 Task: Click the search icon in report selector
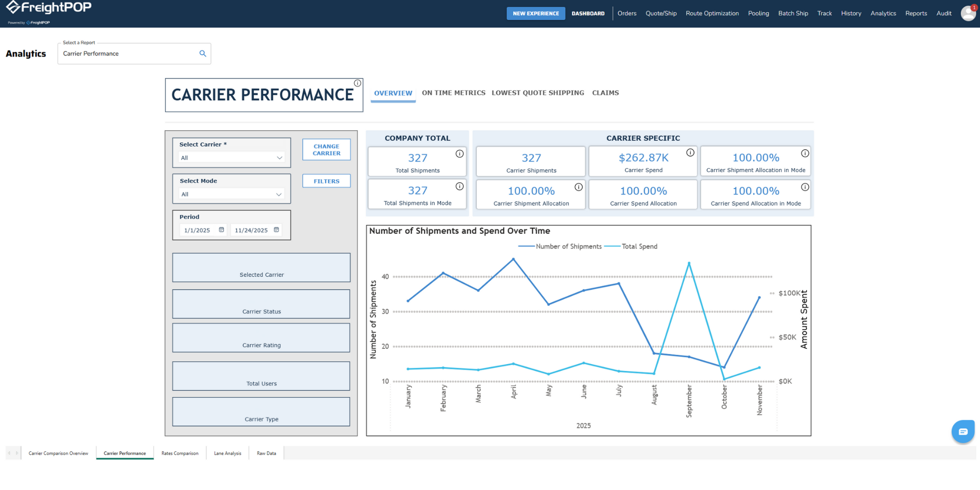pyautogui.click(x=202, y=53)
